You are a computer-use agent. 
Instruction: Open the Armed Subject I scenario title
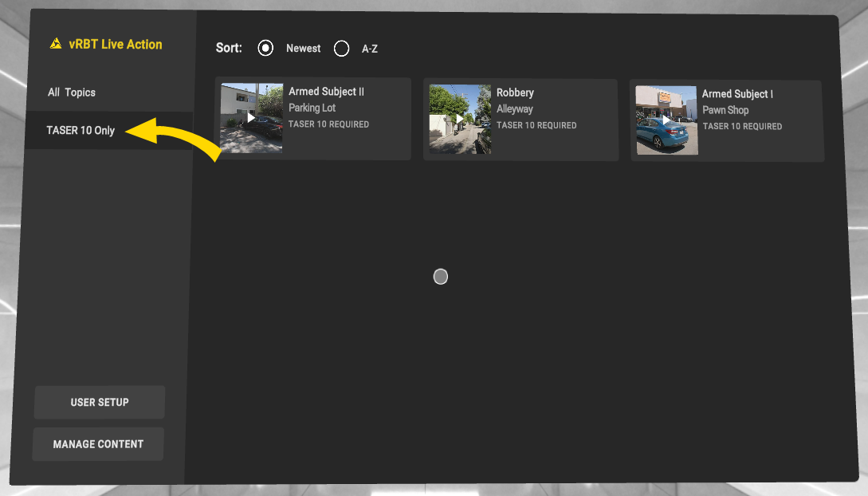[737, 94]
